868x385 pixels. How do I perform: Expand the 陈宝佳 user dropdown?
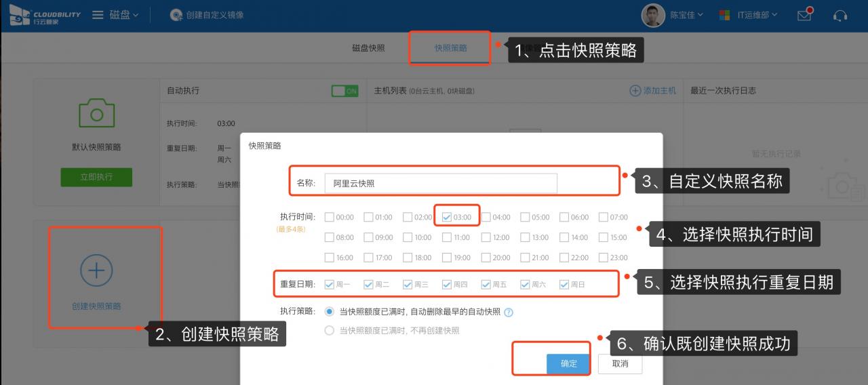(x=686, y=15)
